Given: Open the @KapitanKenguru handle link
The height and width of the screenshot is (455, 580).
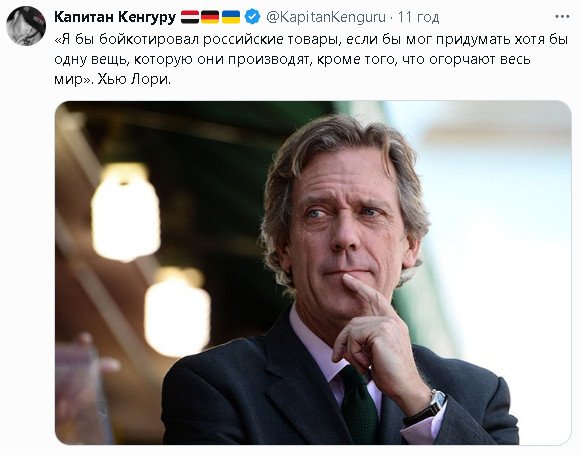Looking at the screenshot, I should coord(326,17).
